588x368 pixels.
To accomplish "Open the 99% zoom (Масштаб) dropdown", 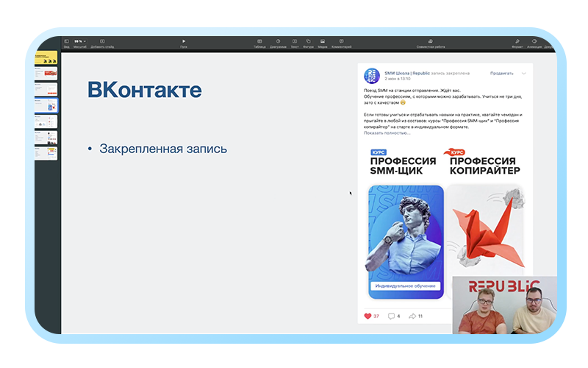I will [80, 43].
